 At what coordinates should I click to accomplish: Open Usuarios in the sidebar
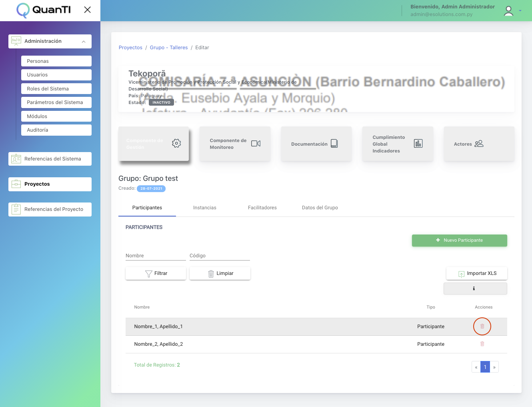[56, 75]
